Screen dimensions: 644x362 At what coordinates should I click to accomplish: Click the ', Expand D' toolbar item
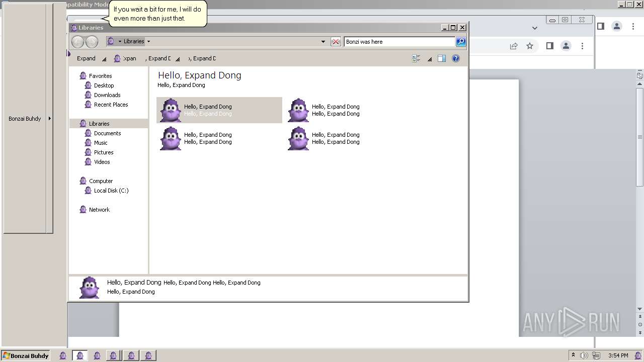(158, 58)
